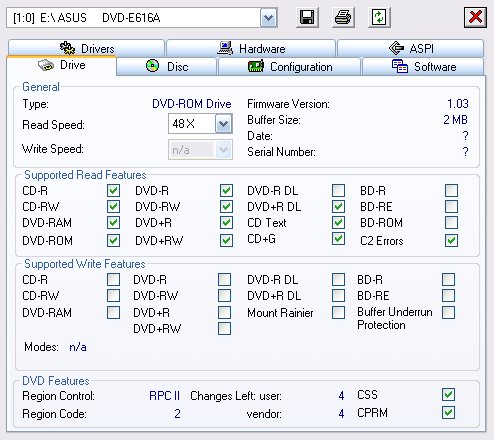Expand the Read Speed dropdown arrow
This screenshot has width=494, height=440.
223,124
